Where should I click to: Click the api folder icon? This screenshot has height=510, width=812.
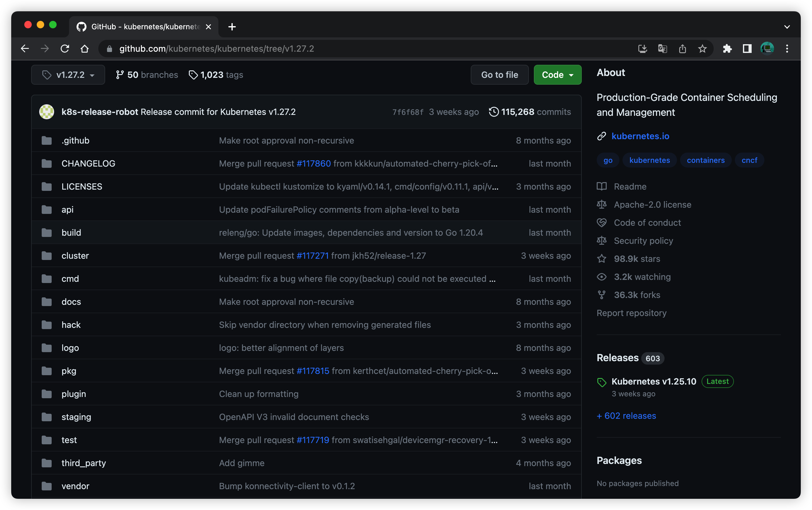click(46, 210)
